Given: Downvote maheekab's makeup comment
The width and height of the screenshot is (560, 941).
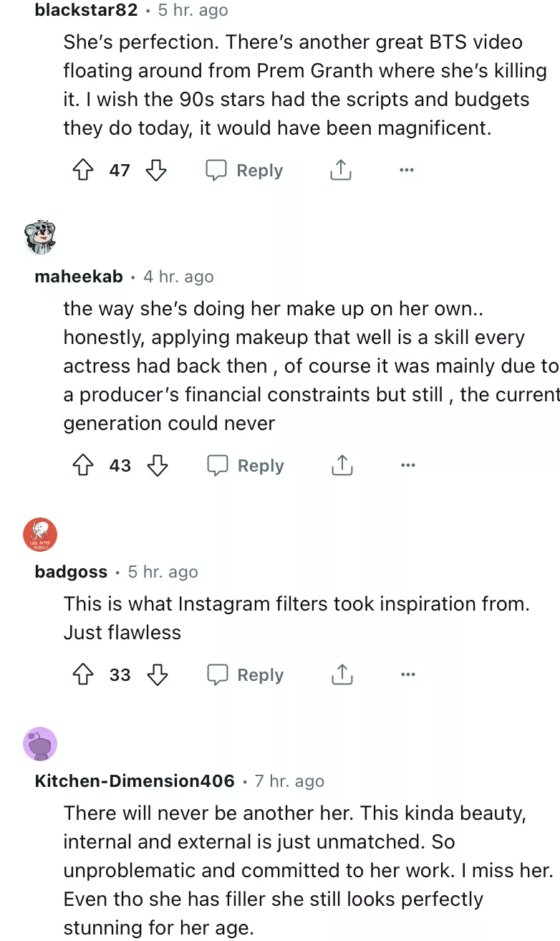Looking at the screenshot, I should click(157, 466).
